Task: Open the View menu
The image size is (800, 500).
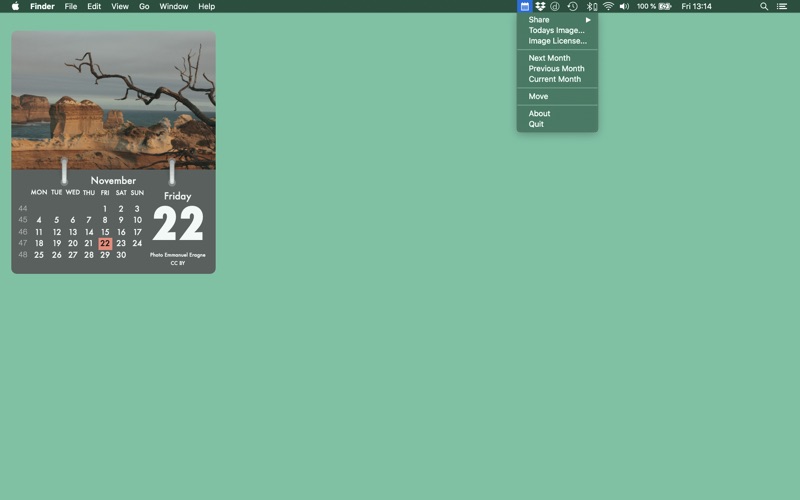Action: point(120,6)
